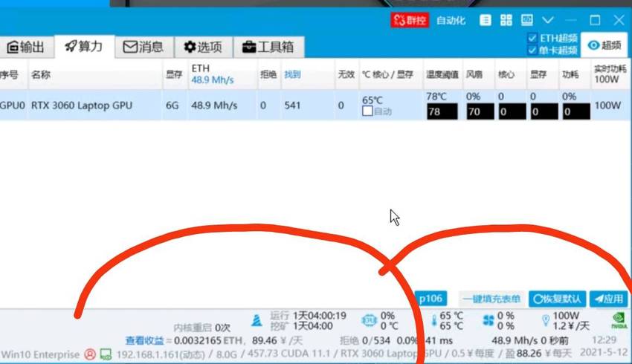Click the 无效 column header
The height and width of the screenshot is (364, 632).
(x=346, y=74)
